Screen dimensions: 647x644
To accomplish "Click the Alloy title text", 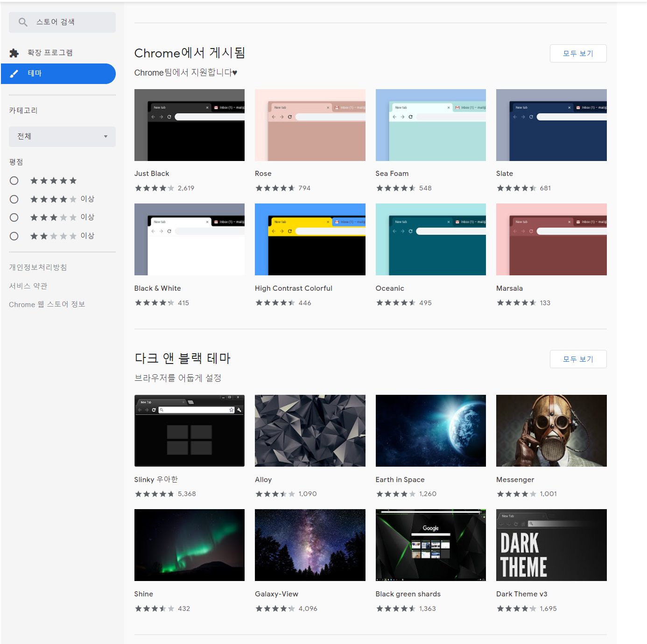I will pos(263,480).
